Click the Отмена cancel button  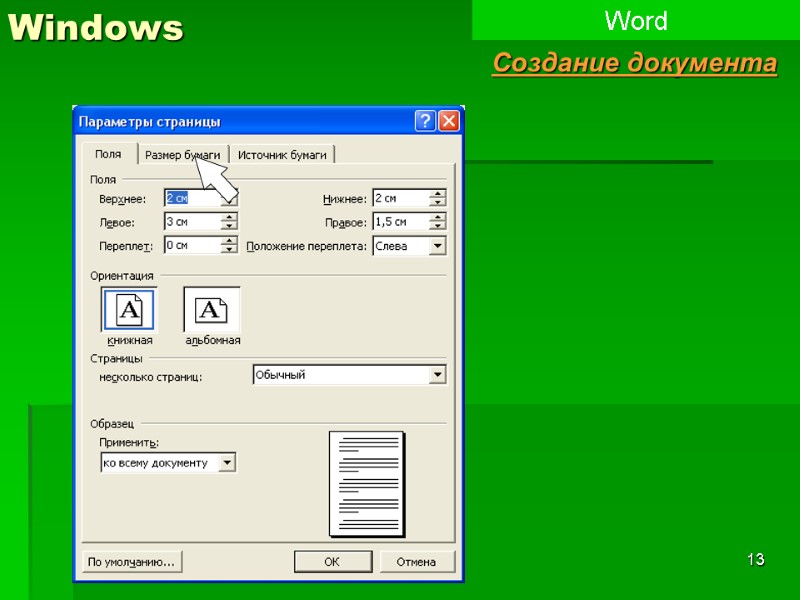click(416, 562)
